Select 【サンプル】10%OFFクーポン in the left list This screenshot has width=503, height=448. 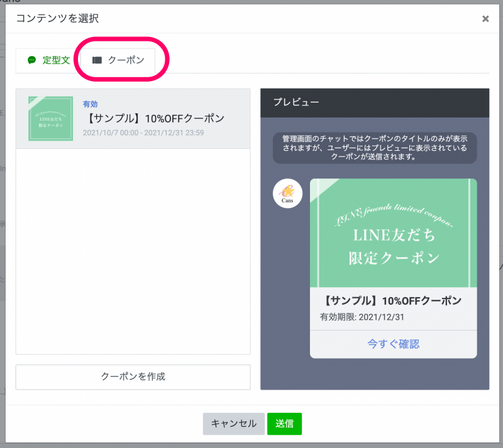coord(153,118)
